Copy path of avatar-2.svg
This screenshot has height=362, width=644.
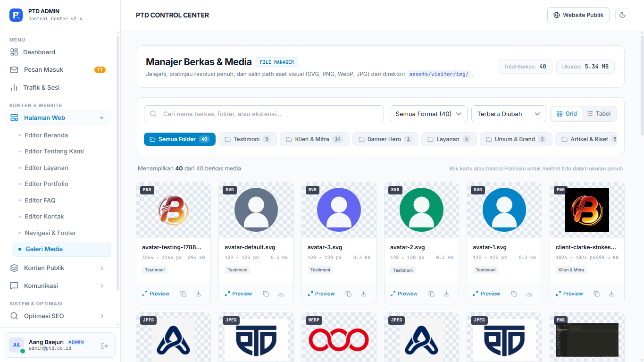coord(431,294)
